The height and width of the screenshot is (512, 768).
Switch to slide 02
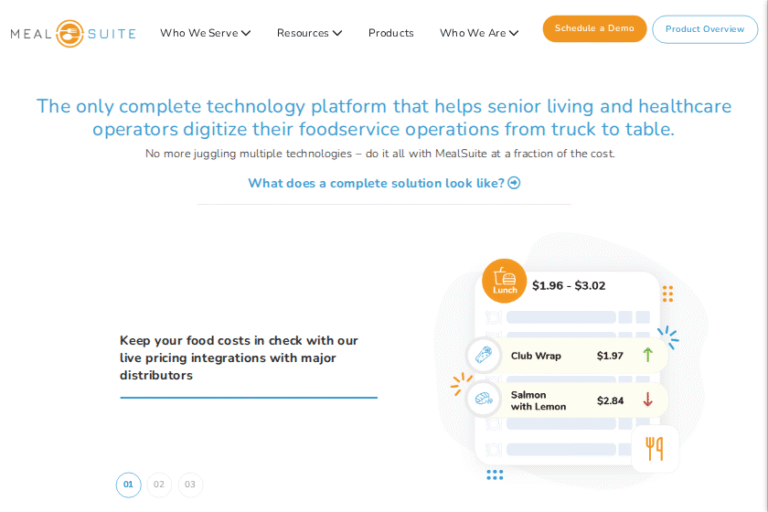pyautogui.click(x=159, y=485)
